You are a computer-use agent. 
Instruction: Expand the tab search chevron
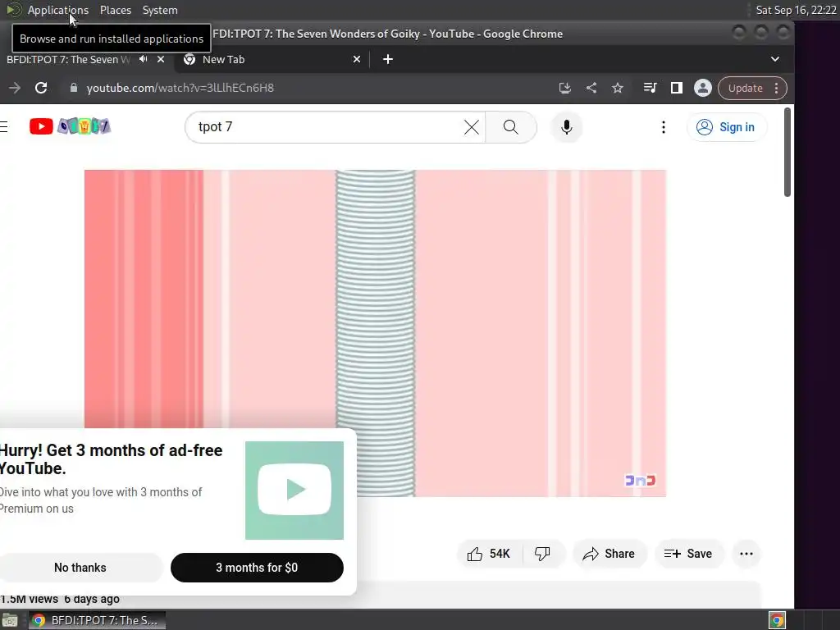point(774,59)
